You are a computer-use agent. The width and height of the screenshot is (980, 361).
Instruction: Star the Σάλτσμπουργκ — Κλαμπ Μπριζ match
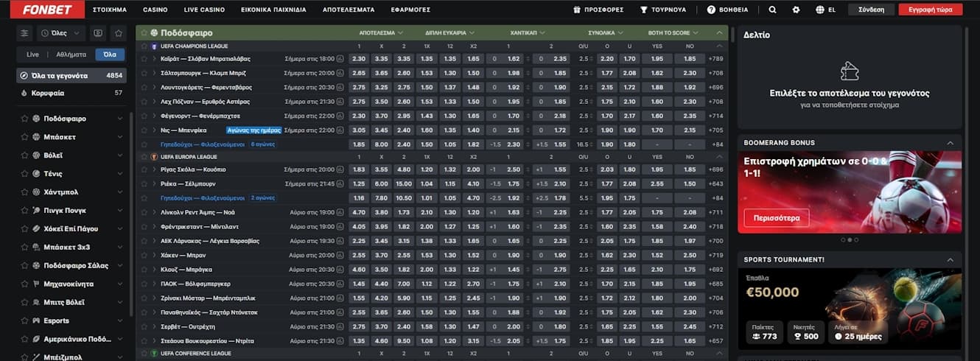pyautogui.click(x=144, y=73)
